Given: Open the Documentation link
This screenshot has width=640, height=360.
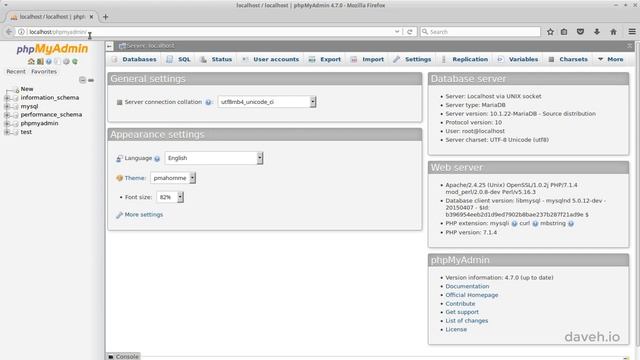Looking at the screenshot, I should click(x=467, y=287).
